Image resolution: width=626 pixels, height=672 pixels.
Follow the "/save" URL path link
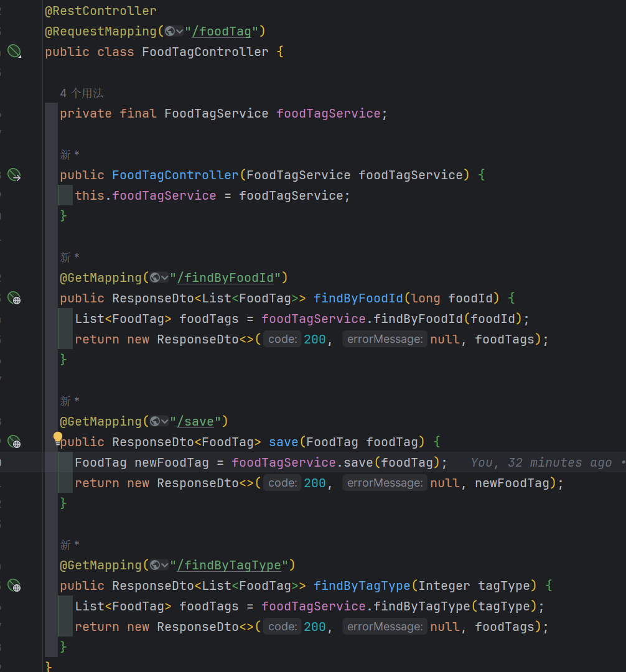pos(195,421)
